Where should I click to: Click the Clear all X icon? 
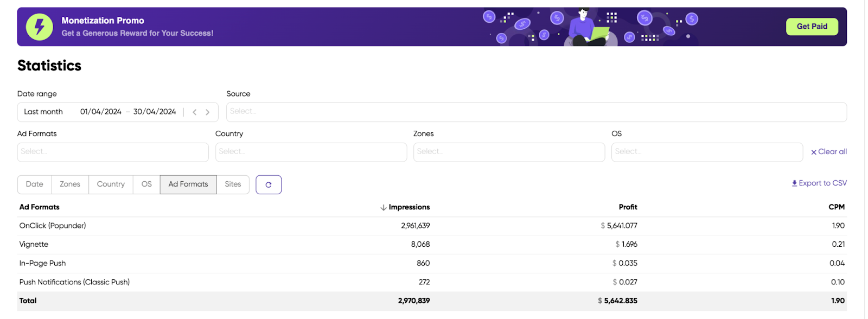point(814,152)
